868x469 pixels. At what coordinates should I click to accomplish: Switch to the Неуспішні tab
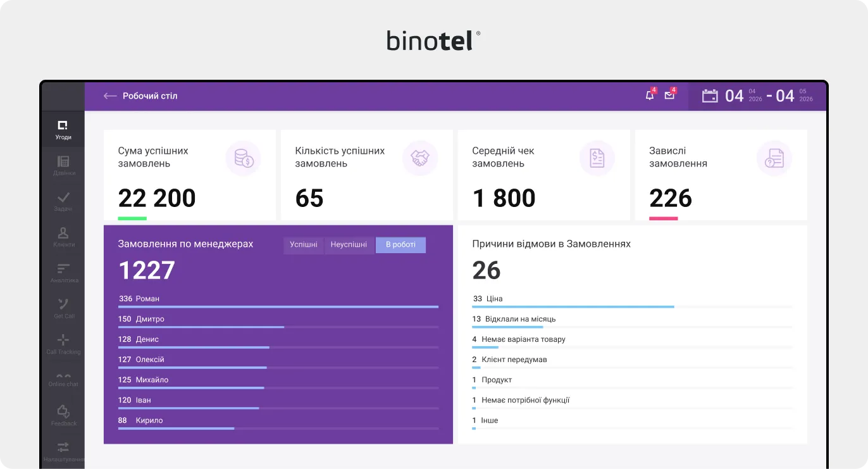point(349,245)
